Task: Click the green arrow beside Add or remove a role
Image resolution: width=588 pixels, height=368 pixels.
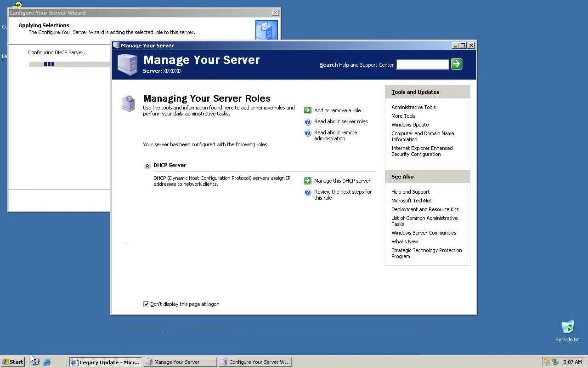Action: [x=308, y=110]
